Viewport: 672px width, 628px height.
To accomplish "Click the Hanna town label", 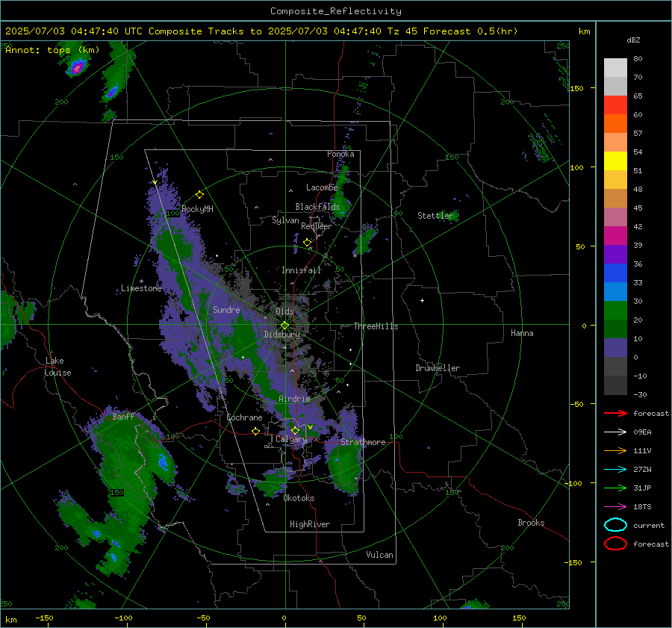I will click(x=522, y=333).
